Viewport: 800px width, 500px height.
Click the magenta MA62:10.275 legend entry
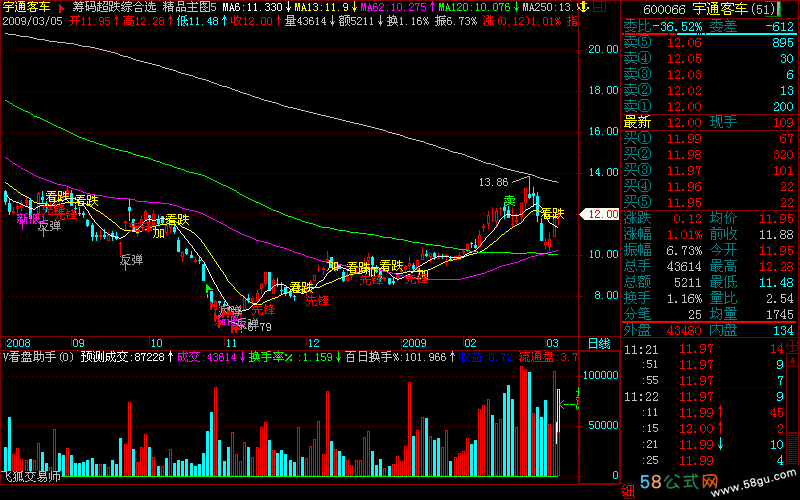pyautogui.click(x=393, y=8)
